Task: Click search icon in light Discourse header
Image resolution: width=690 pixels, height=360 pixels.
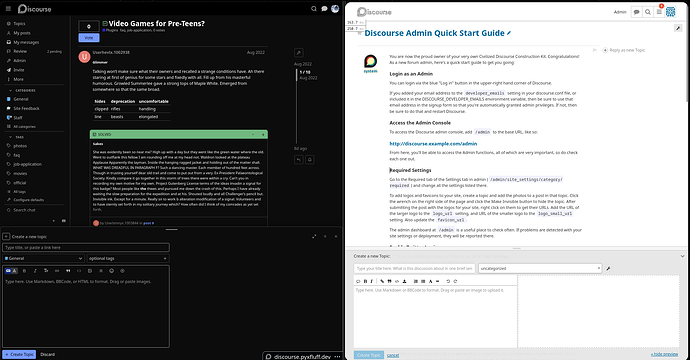Action: [x=648, y=12]
